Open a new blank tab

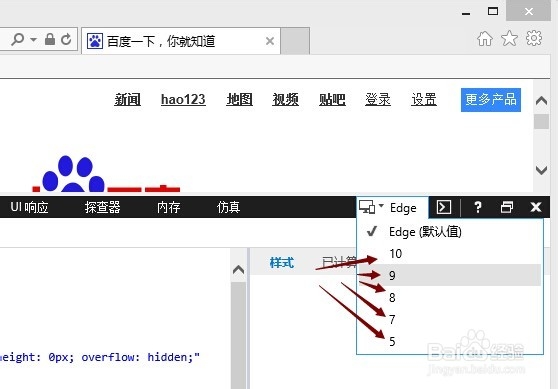coord(295,41)
